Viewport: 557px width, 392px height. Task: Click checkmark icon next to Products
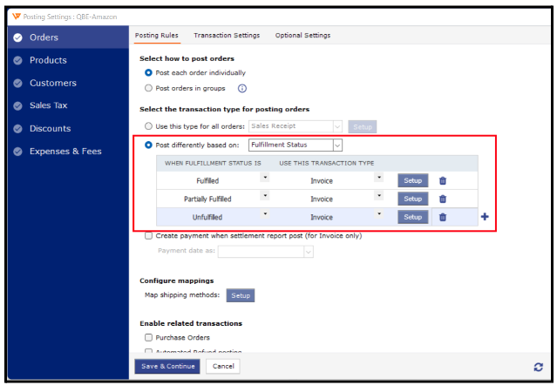click(x=18, y=61)
